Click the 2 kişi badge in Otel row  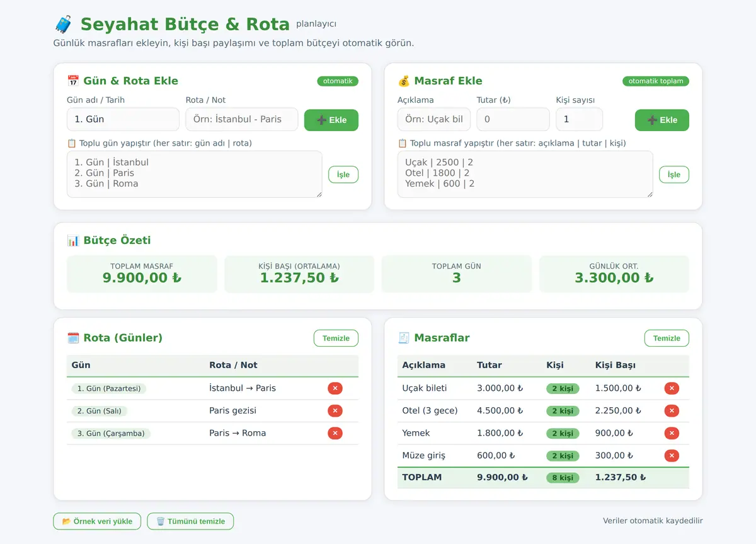pyautogui.click(x=563, y=411)
